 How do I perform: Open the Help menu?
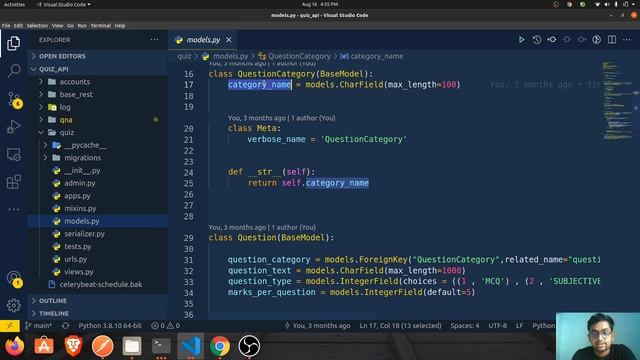120,25
